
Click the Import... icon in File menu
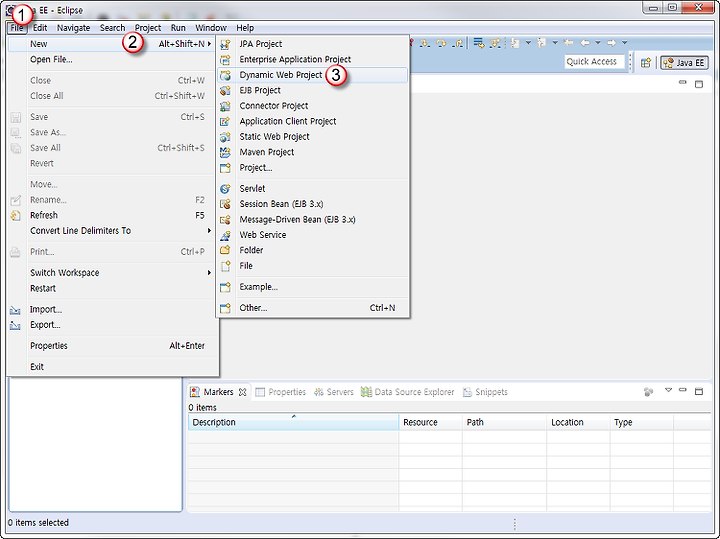click(x=15, y=310)
